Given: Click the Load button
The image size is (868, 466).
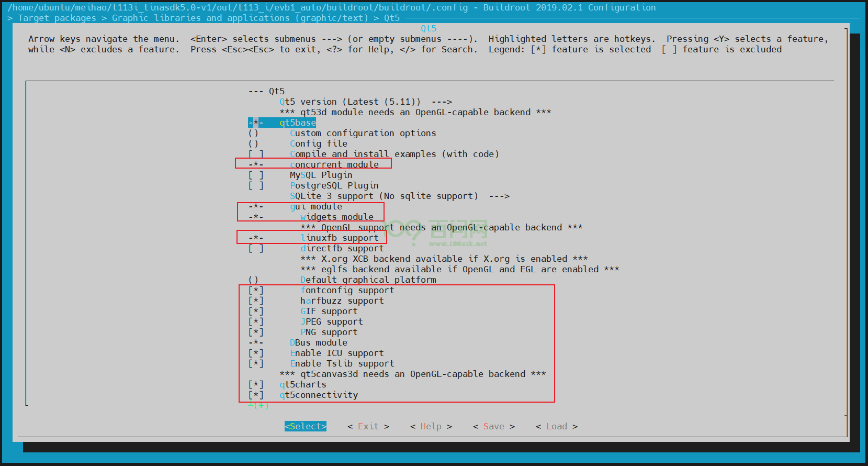Looking at the screenshot, I should tap(556, 426).
